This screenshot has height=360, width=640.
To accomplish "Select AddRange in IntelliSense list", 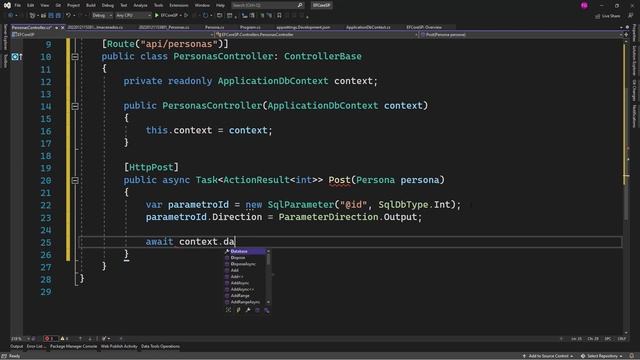I will [245, 296].
